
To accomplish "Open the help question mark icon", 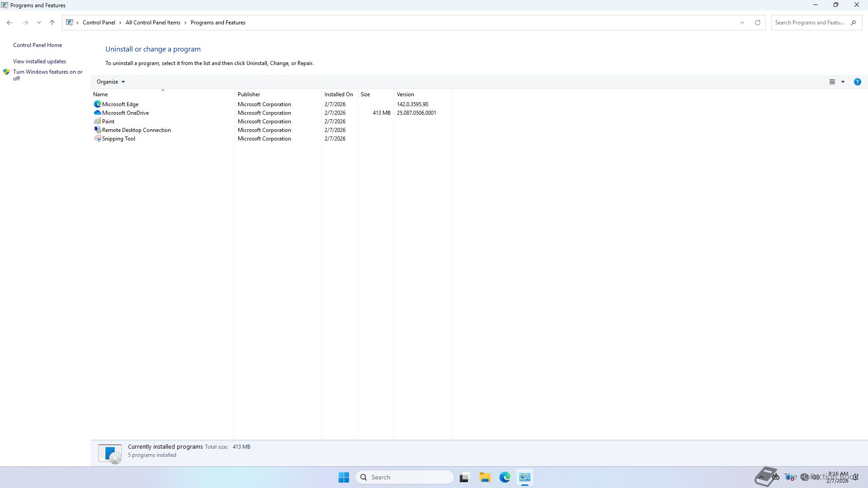I will click(x=857, y=82).
